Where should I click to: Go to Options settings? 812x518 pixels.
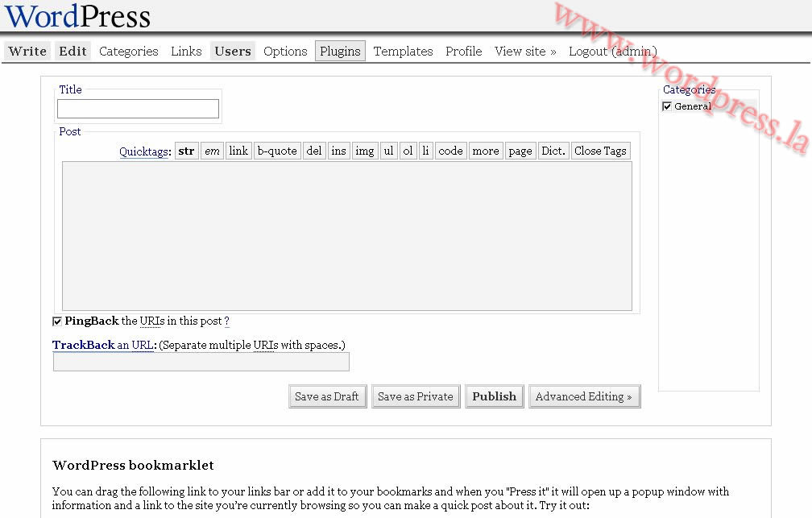(285, 52)
